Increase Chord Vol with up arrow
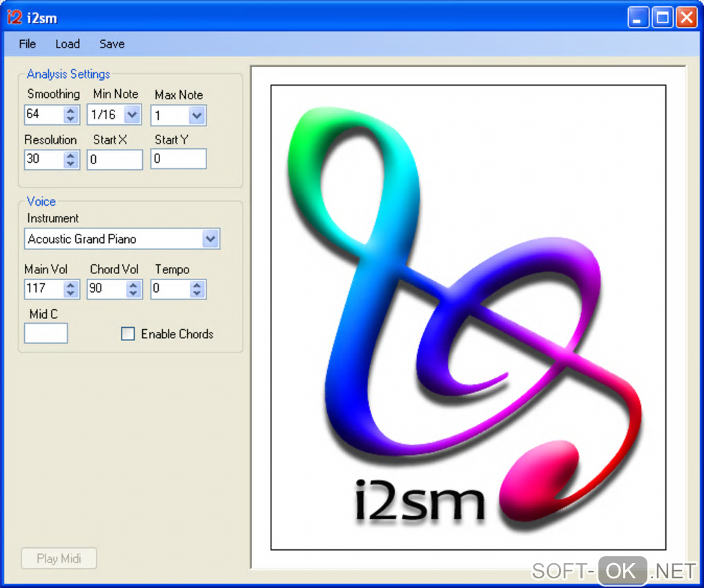The image size is (704, 588). click(x=133, y=285)
